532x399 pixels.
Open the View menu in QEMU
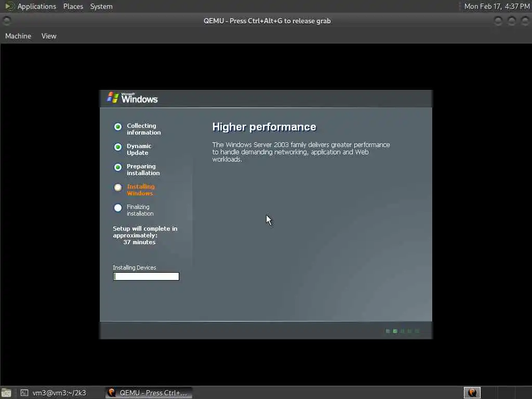(49, 36)
